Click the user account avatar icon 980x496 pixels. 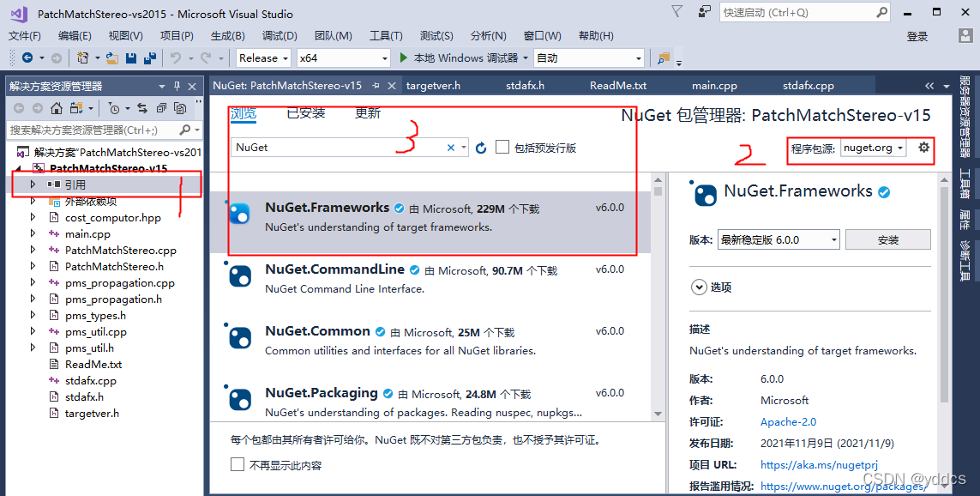[x=965, y=36]
